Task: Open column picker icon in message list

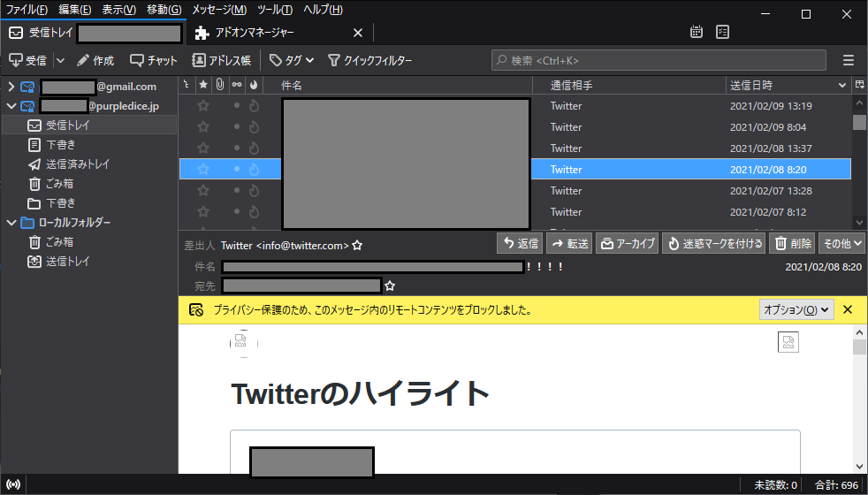Action: click(x=859, y=85)
